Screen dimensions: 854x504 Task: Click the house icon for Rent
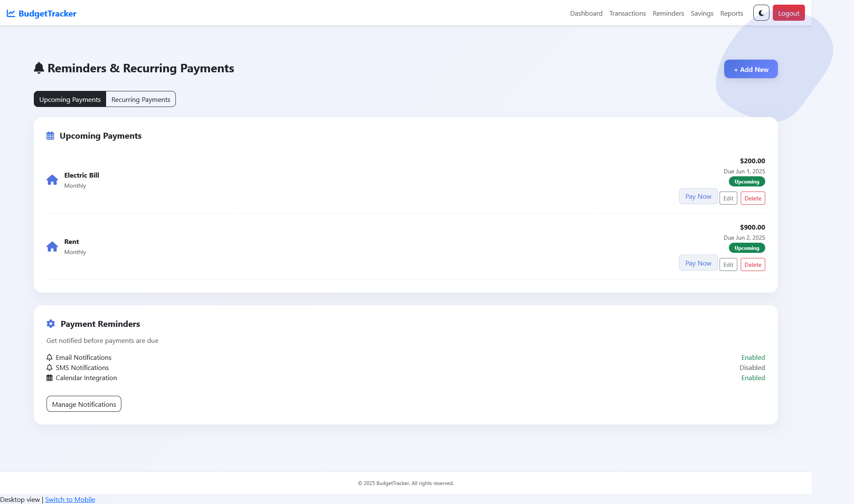pos(52,247)
